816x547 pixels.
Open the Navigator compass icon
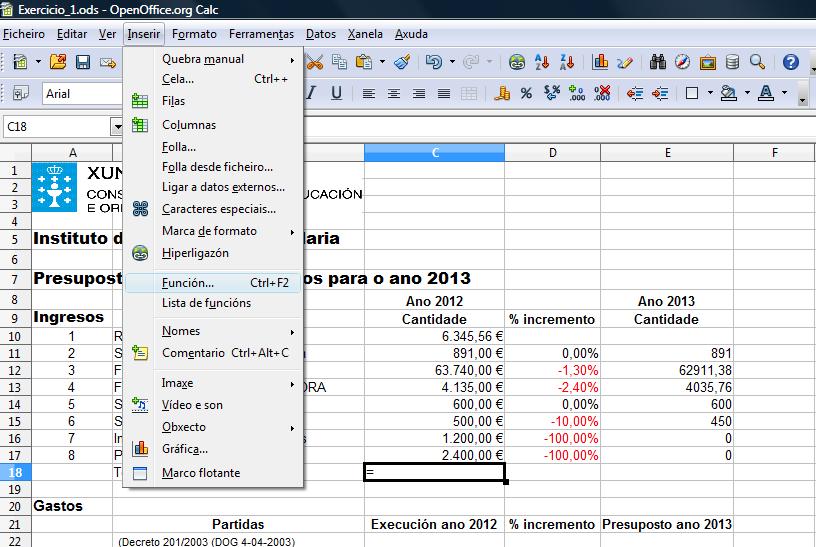click(683, 62)
